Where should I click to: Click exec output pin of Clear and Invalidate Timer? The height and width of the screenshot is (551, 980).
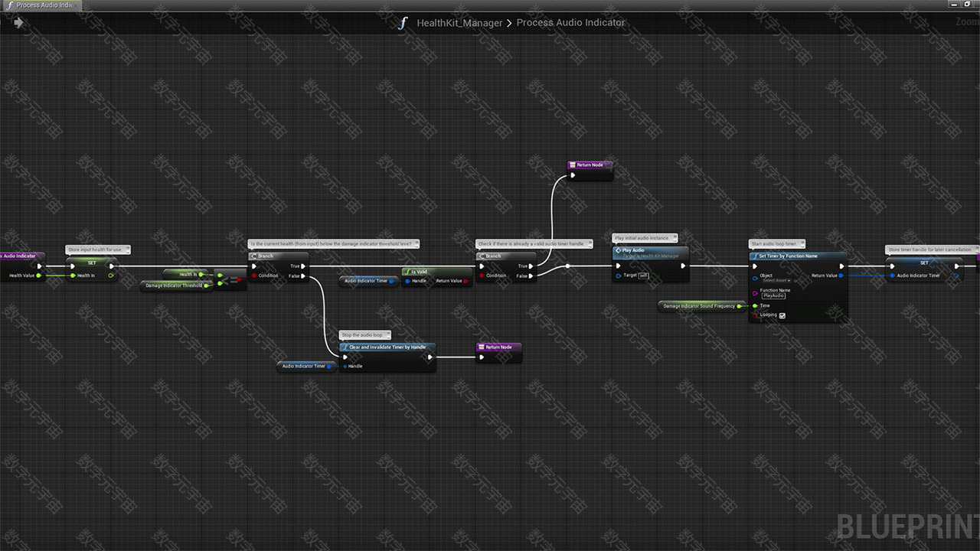[x=430, y=357]
